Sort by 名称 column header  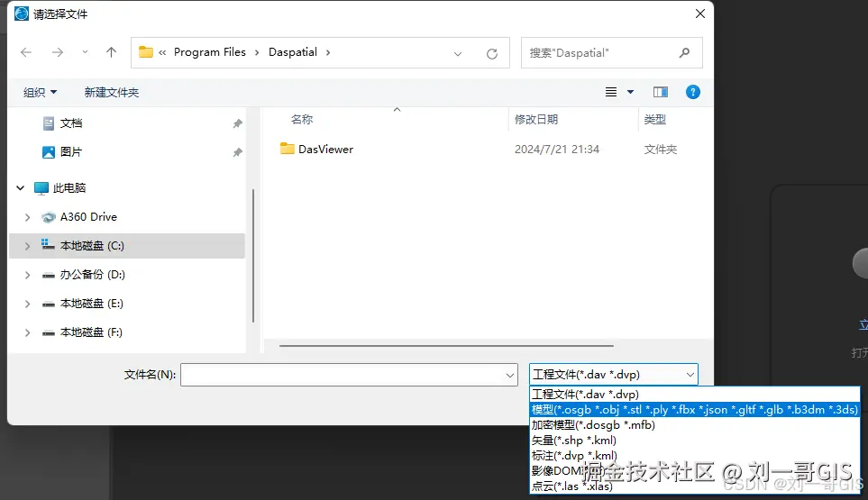302,120
